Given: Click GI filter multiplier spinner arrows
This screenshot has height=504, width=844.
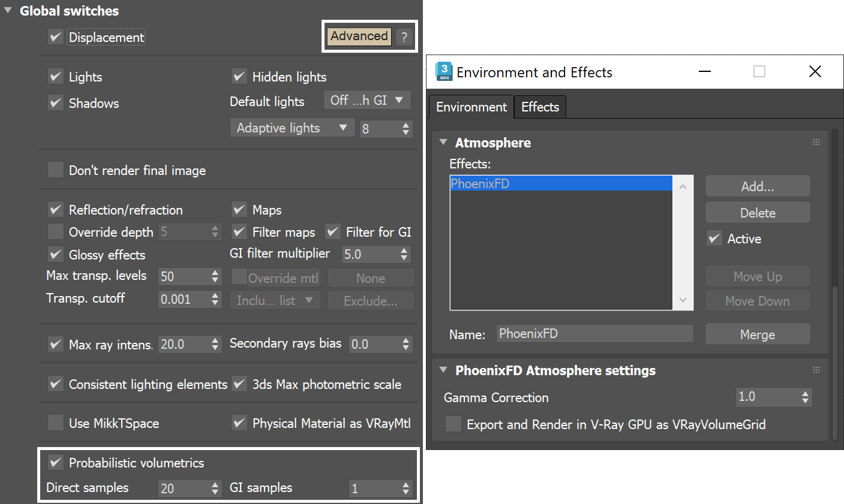Looking at the screenshot, I should pos(404,254).
